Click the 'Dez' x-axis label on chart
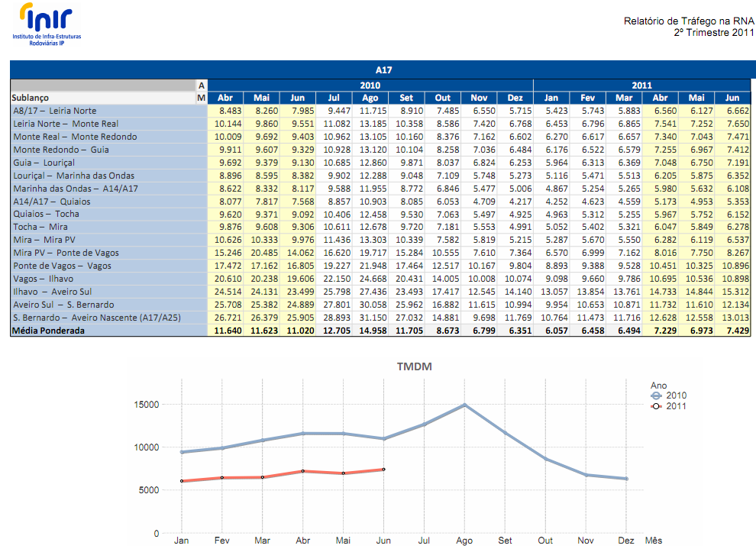The height and width of the screenshot is (552, 756). (626, 541)
